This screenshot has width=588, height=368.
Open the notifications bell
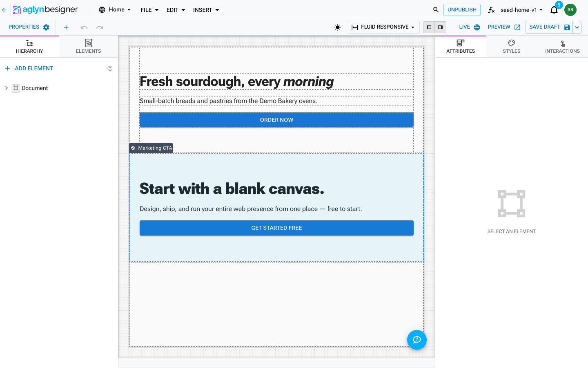pos(554,10)
